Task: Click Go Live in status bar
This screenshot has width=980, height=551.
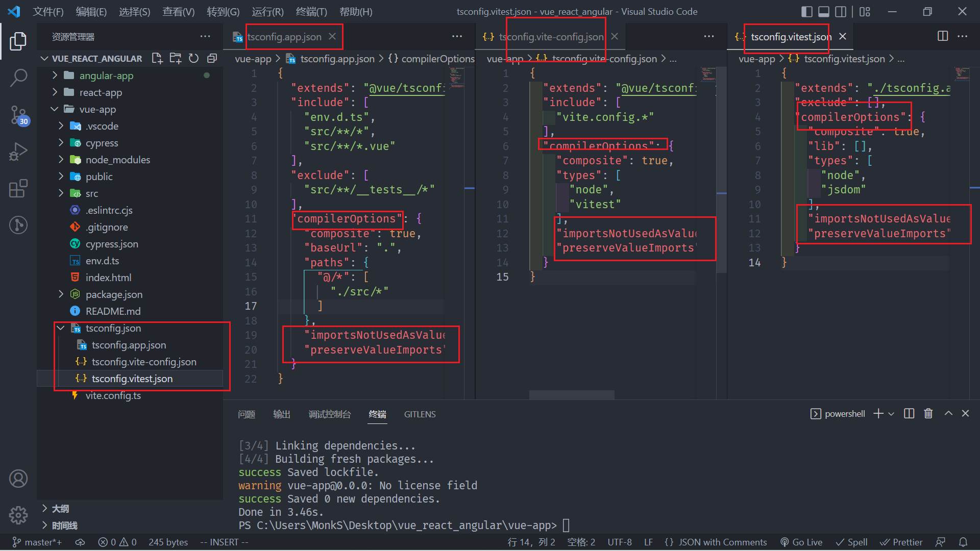Action: click(801, 542)
